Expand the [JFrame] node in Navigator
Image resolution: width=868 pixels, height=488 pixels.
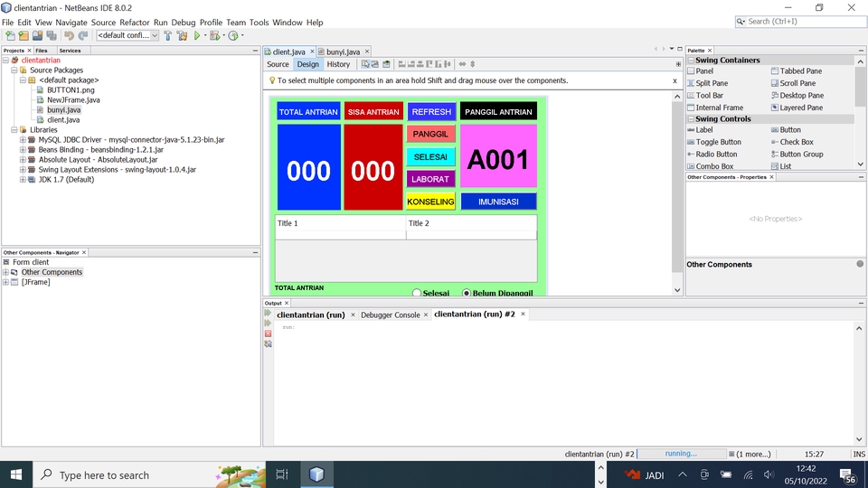click(x=5, y=282)
